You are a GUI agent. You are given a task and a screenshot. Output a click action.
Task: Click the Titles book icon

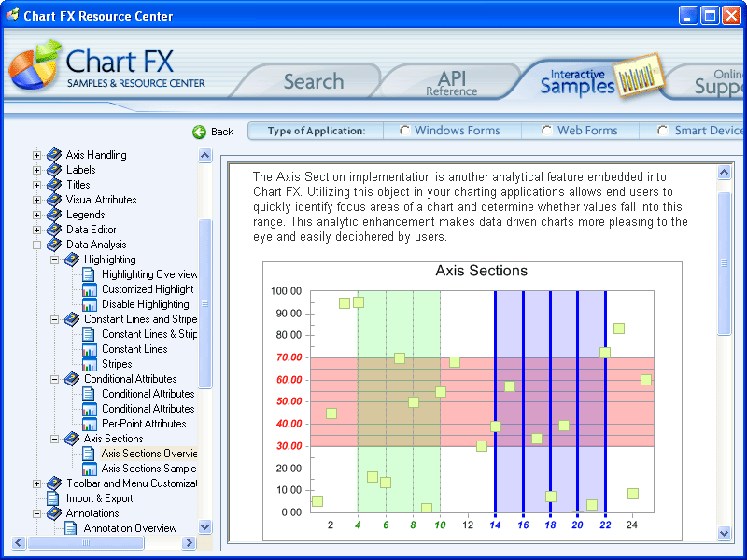54,185
